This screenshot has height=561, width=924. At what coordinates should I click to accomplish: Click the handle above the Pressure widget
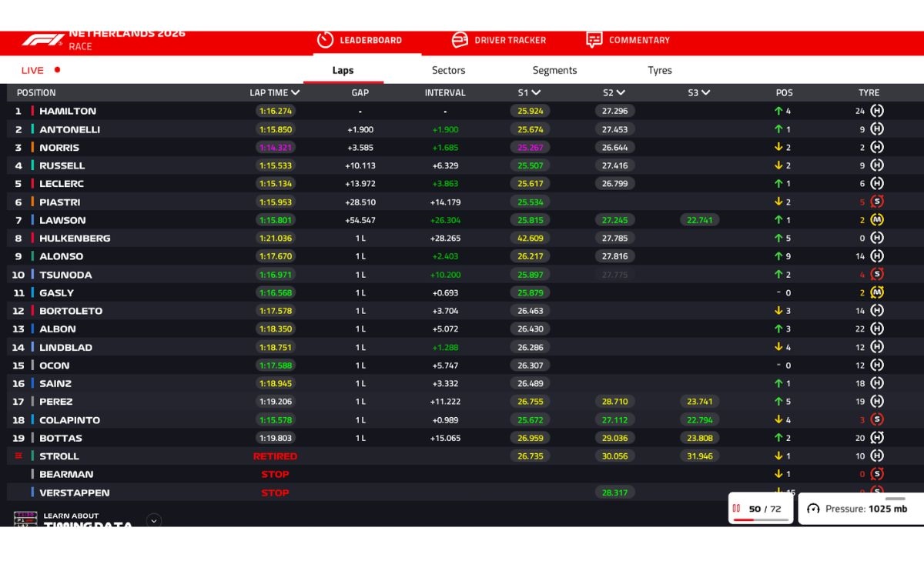click(895, 499)
